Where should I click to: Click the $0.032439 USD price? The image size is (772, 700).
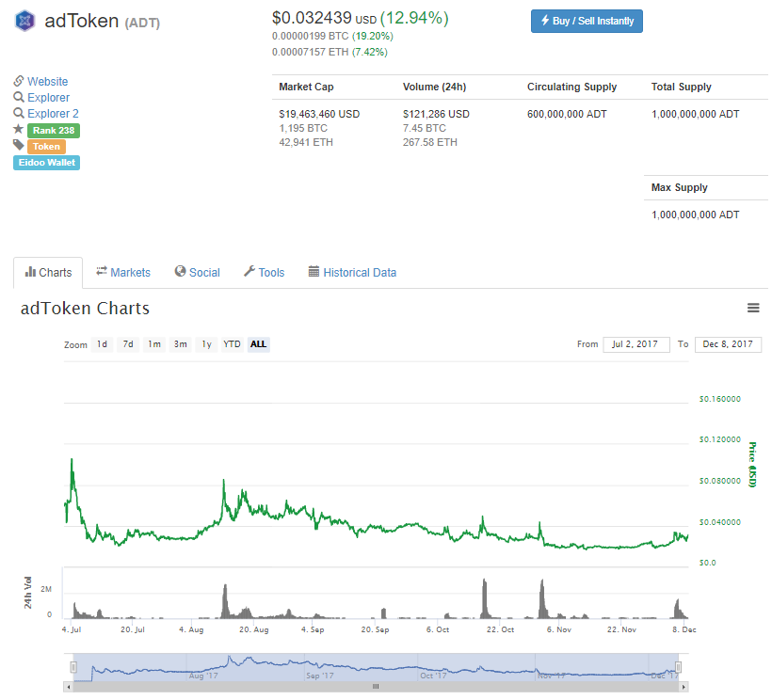pos(325,18)
